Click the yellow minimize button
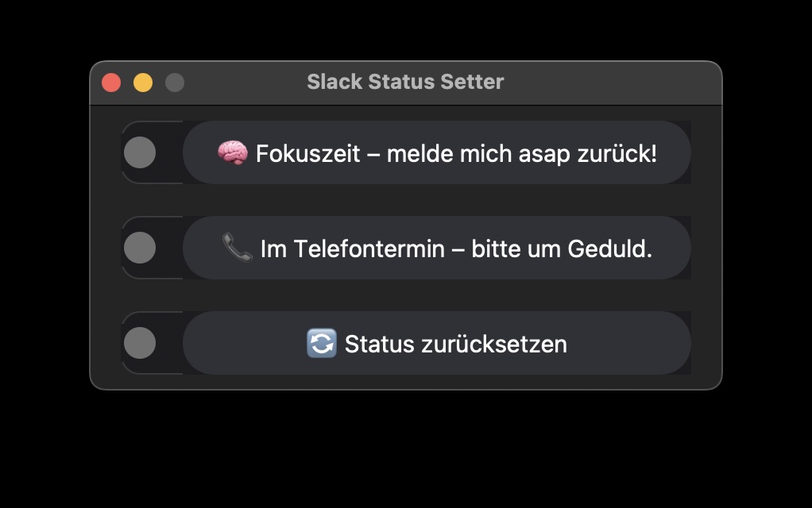 point(142,81)
